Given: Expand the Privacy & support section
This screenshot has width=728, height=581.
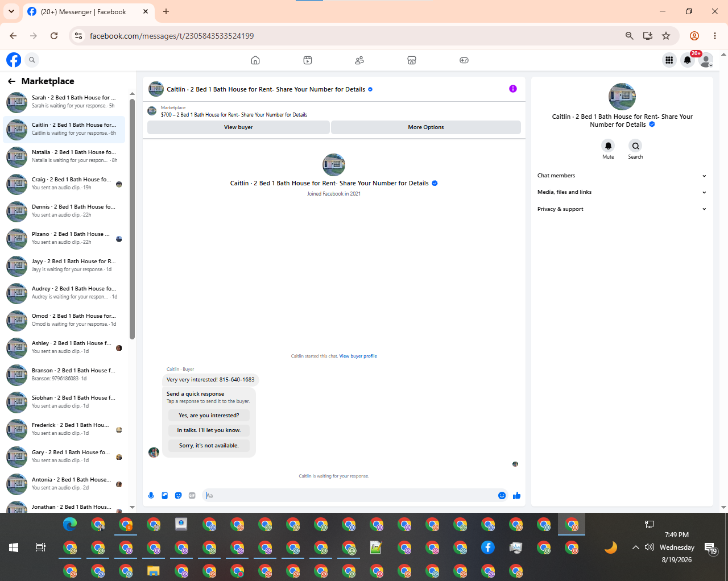Looking at the screenshot, I should click(622, 209).
